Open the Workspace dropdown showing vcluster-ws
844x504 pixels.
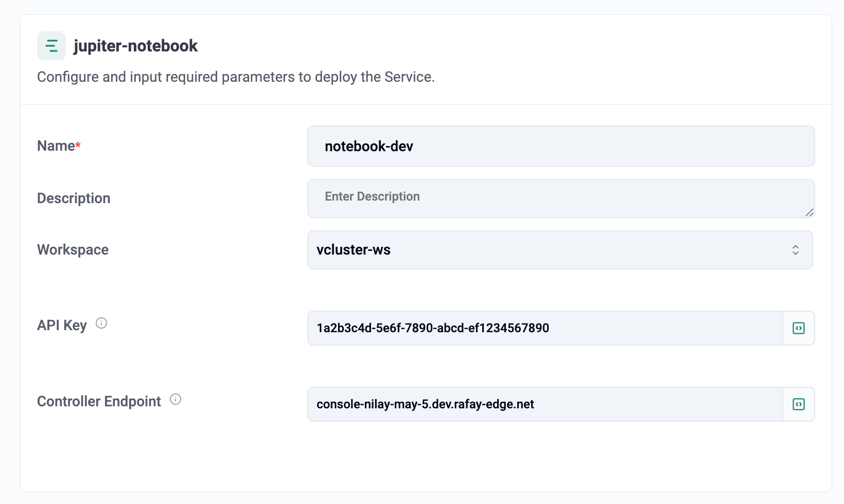560,250
